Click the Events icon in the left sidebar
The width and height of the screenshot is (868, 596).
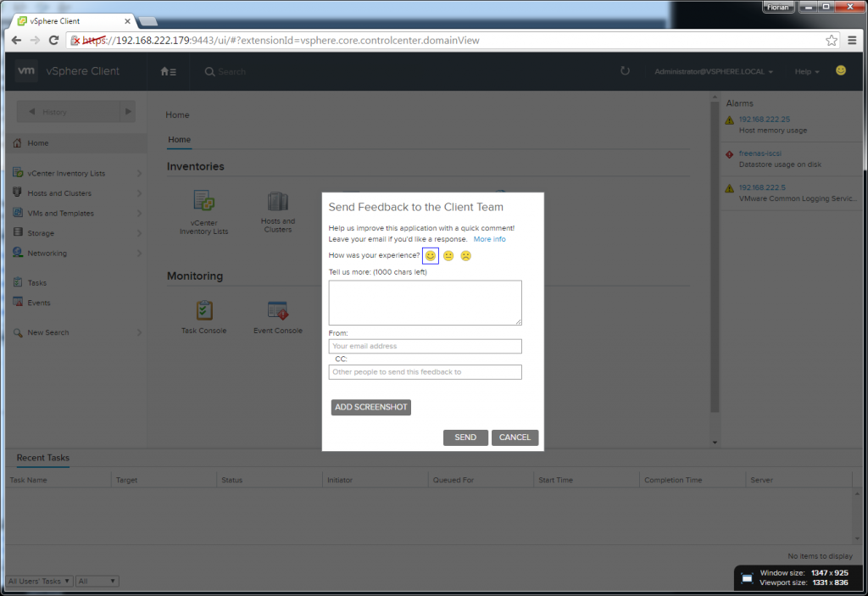click(x=19, y=302)
